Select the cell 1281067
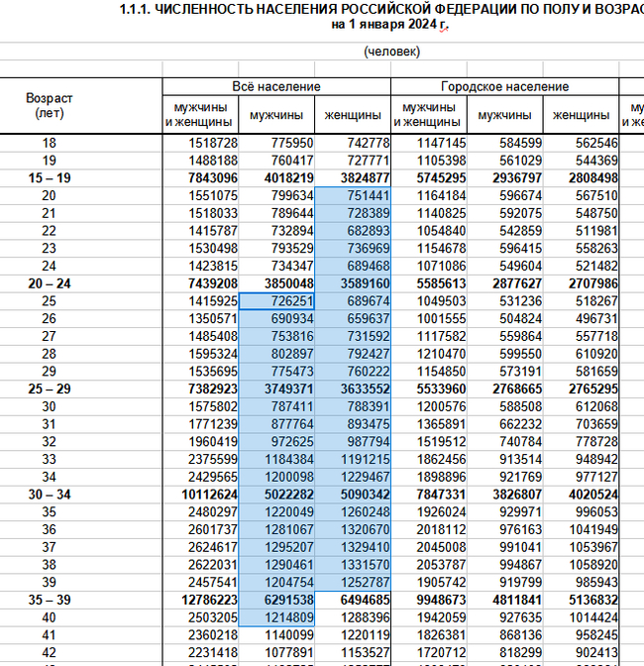 tap(276, 529)
